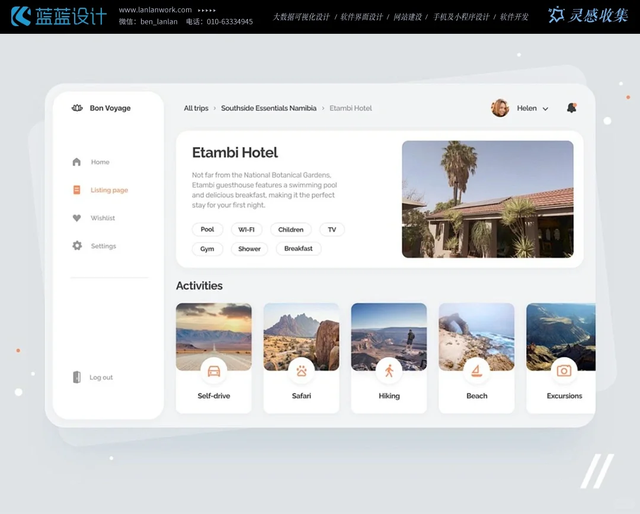The width and height of the screenshot is (640, 514).
Task: Click the Self-drive card label
Action: tap(214, 396)
